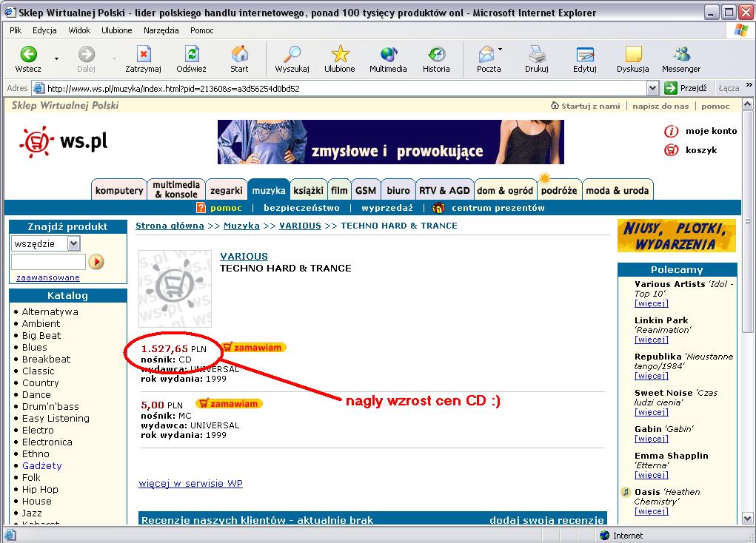Viewport: 756px width, 543px height.
Task: Open the Plik menu
Action: point(16,30)
